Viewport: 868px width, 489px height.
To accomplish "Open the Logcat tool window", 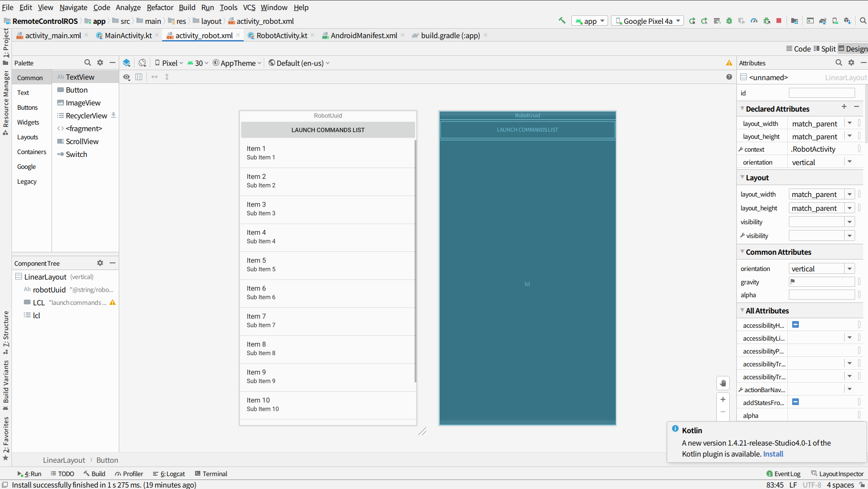I will (169, 474).
